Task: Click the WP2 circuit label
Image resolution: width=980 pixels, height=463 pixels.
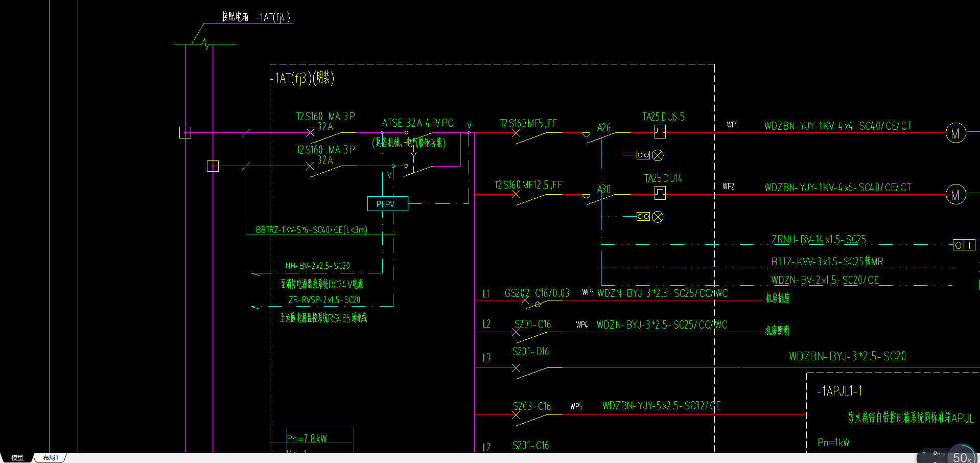Action: 729,187
